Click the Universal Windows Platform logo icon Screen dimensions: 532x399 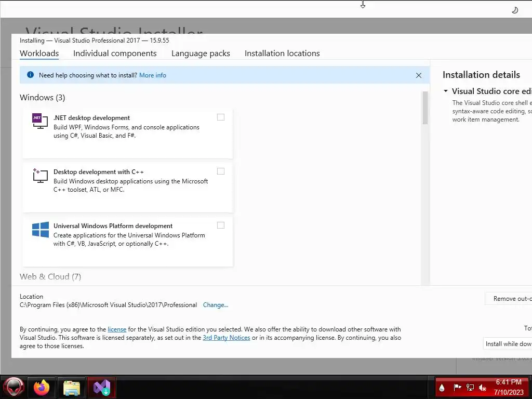(x=41, y=230)
